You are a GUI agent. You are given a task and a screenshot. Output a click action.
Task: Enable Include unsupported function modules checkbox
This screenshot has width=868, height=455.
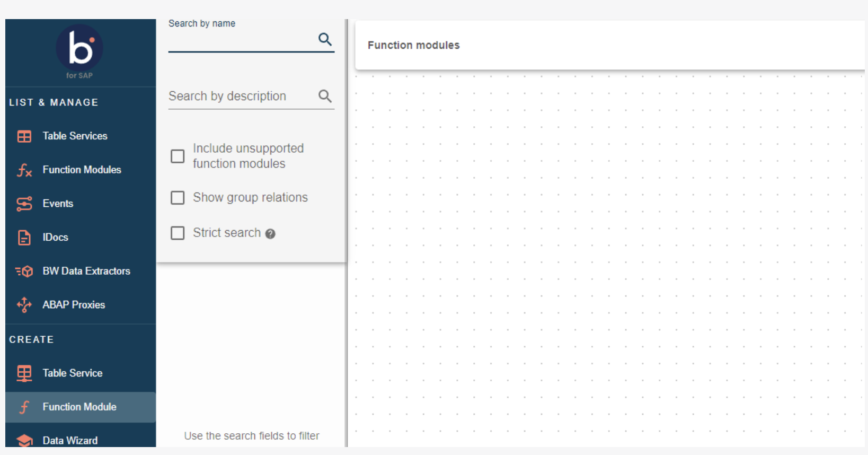[178, 156]
